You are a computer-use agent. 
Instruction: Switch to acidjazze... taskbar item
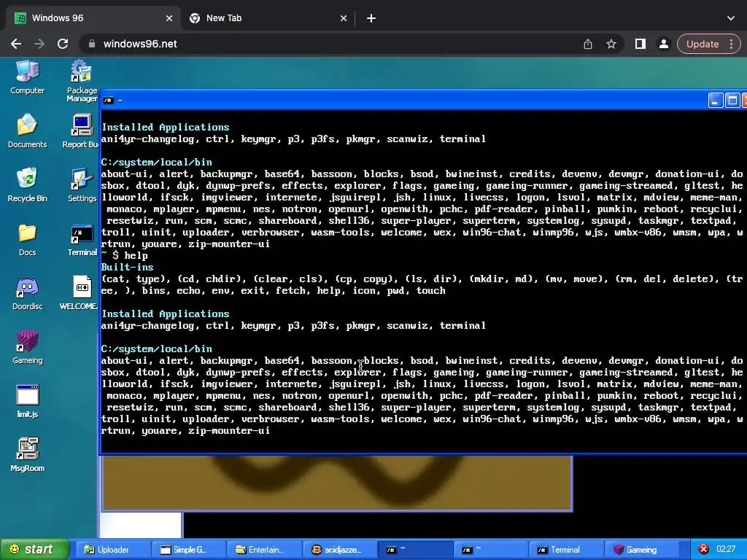click(340, 550)
